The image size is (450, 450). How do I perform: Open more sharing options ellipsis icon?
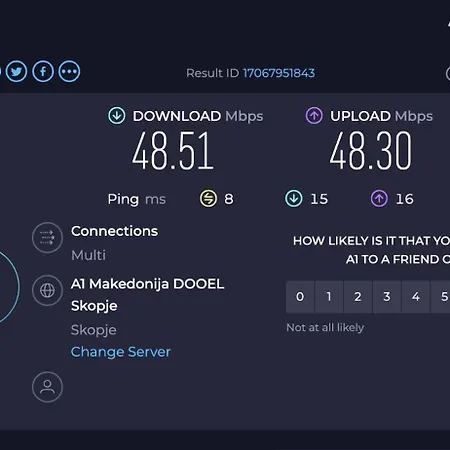pos(69,71)
